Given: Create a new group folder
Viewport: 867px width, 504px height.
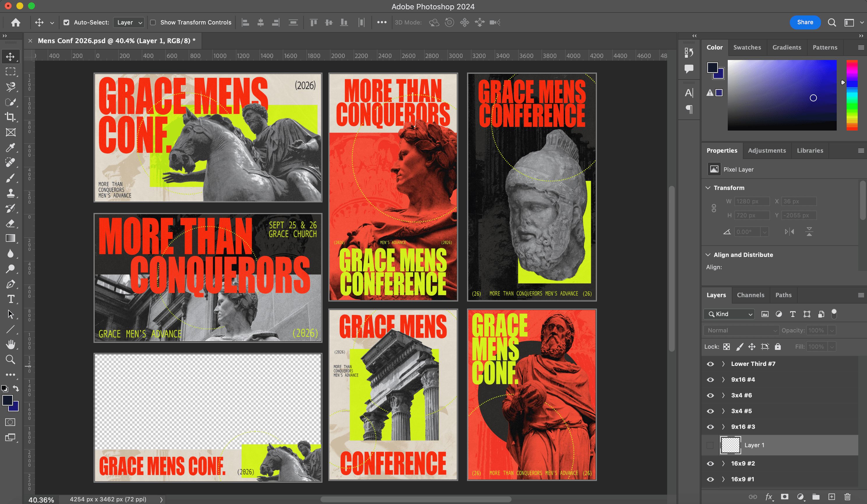Looking at the screenshot, I should [x=816, y=497].
